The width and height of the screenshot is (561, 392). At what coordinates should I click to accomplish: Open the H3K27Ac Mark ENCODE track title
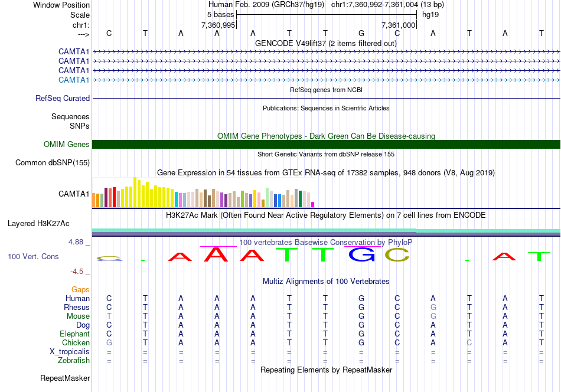pos(326,215)
